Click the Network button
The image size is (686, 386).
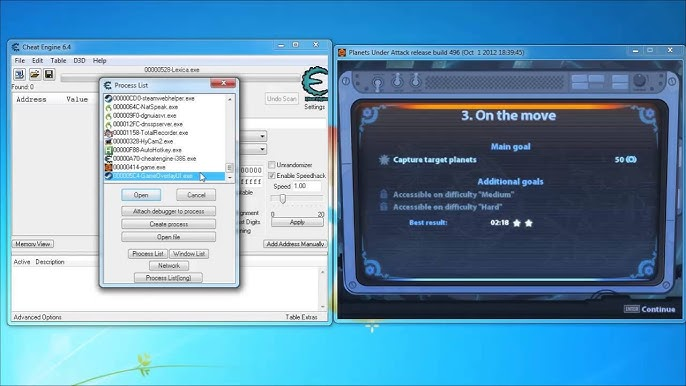[168, 266]
